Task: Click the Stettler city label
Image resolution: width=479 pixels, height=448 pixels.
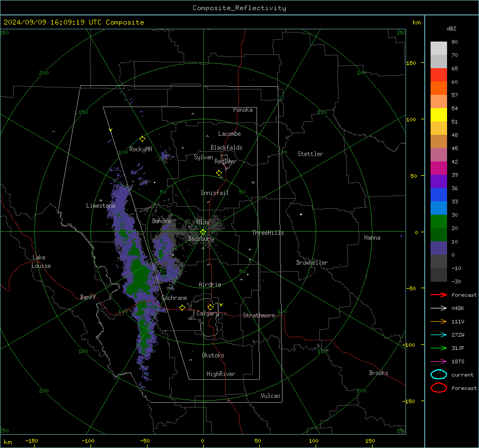Action: 310,154
